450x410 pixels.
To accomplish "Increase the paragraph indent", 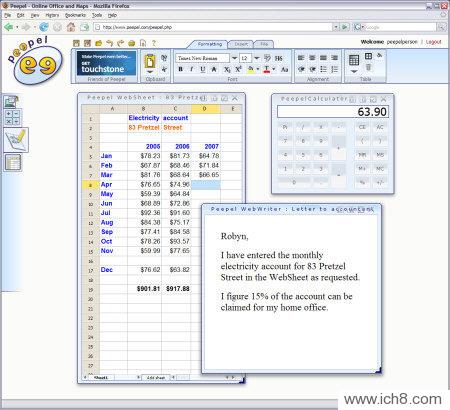I will 312,69.
